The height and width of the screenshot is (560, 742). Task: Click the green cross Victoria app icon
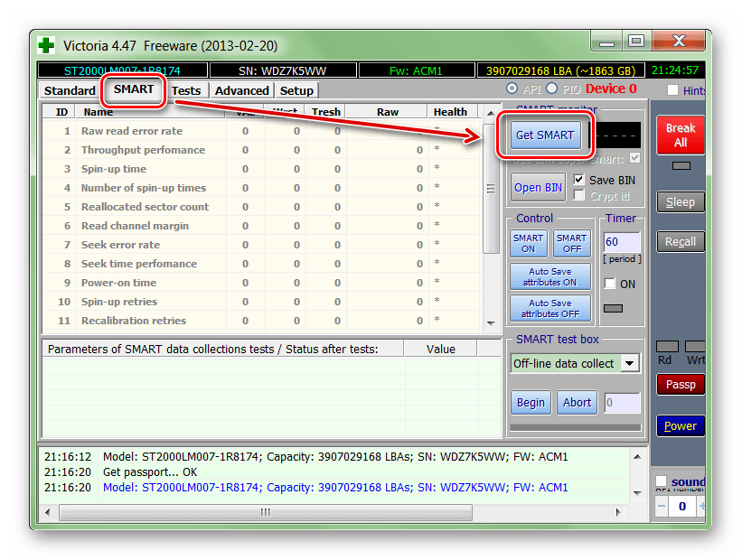tap(46, 44)
